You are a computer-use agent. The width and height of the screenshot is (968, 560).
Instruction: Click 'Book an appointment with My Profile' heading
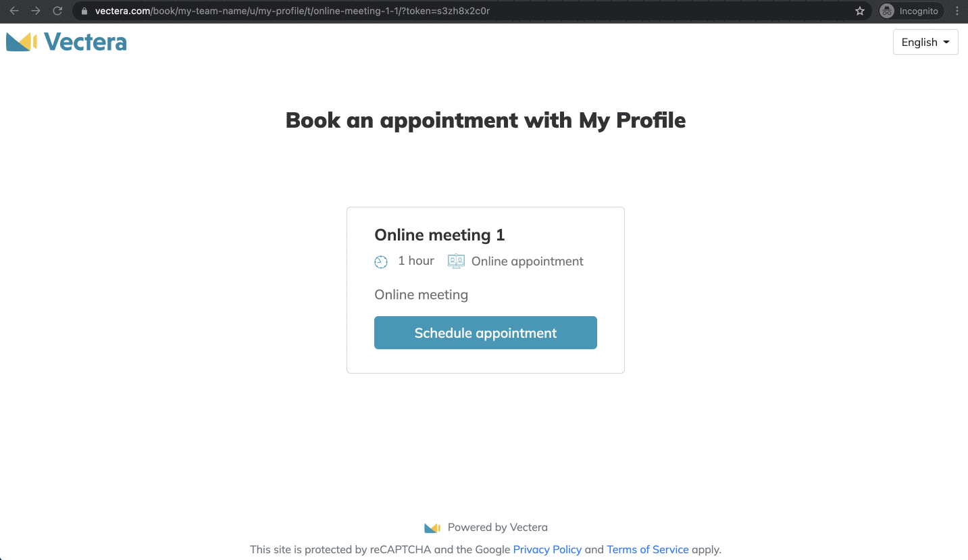[486, 120]
